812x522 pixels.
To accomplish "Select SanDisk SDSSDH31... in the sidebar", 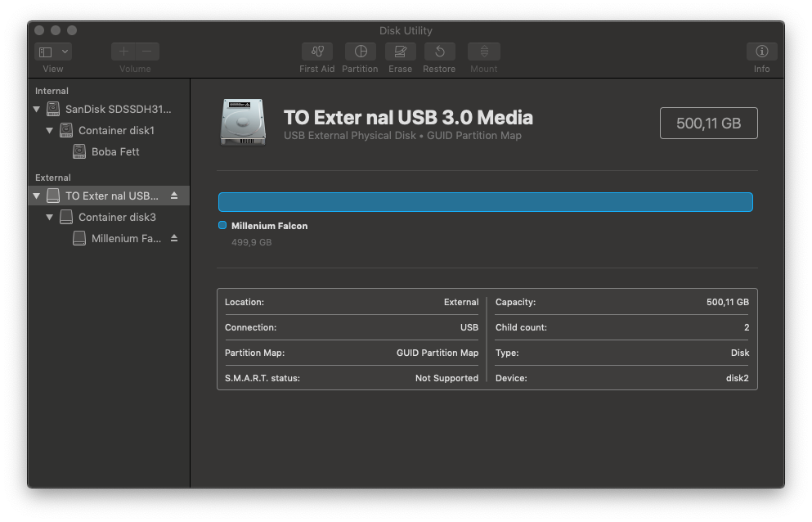I will (x=109, y=109).
